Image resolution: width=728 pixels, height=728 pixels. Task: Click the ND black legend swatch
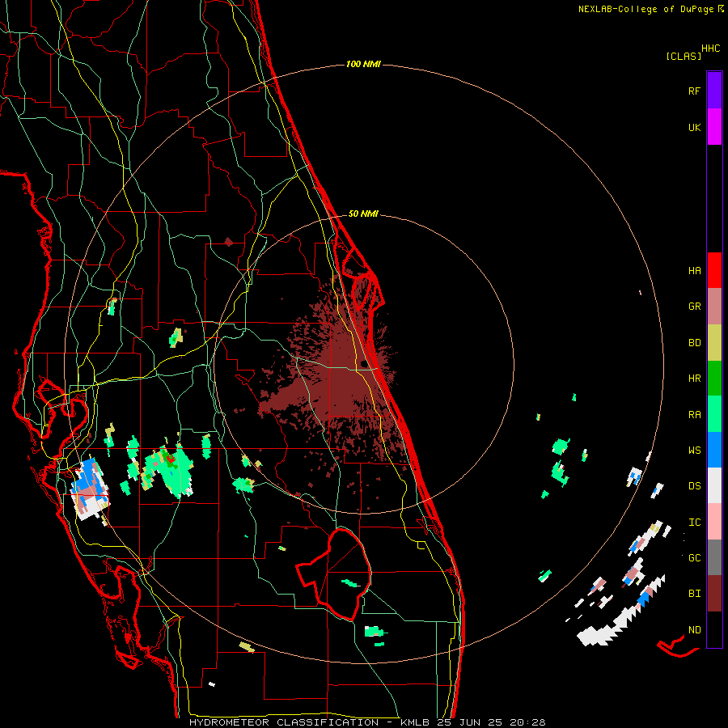pyautogui.click(x=714, y=629)
